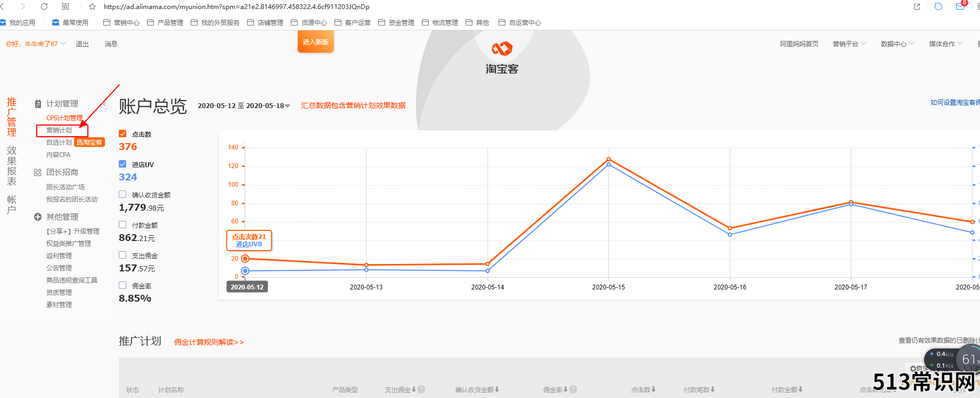Bookmark page with star icon
Screen dimensions: 980x398
coord(92,6)
